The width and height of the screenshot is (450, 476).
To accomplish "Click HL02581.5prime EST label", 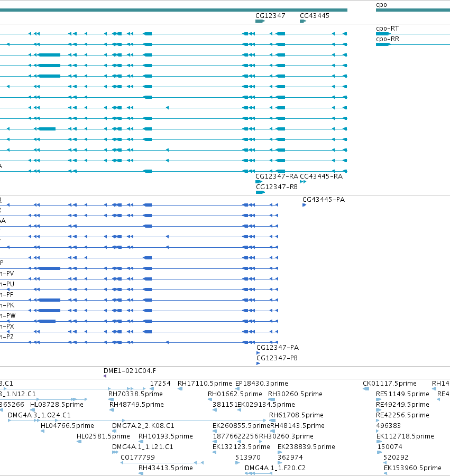I will click(103, 436).
